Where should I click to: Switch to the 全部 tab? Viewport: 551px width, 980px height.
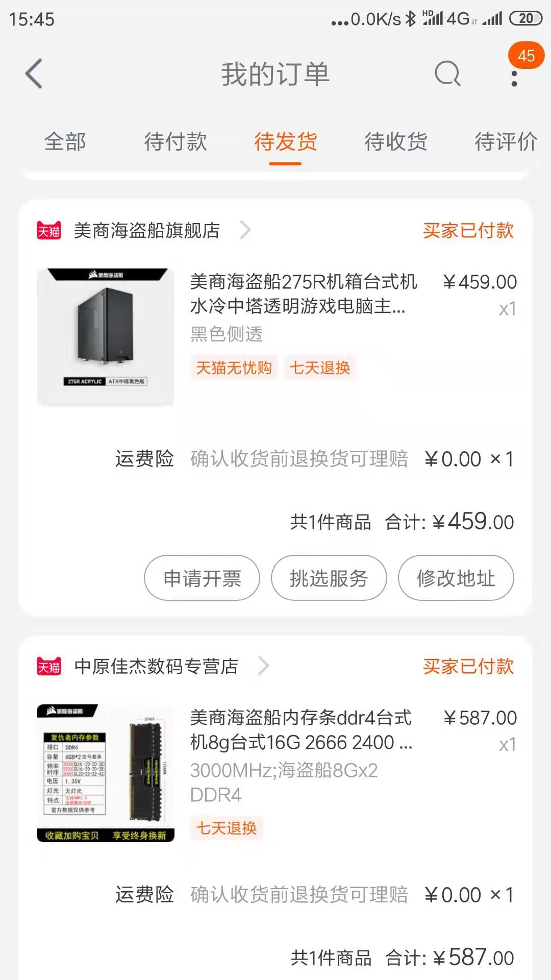pos(65,141)
